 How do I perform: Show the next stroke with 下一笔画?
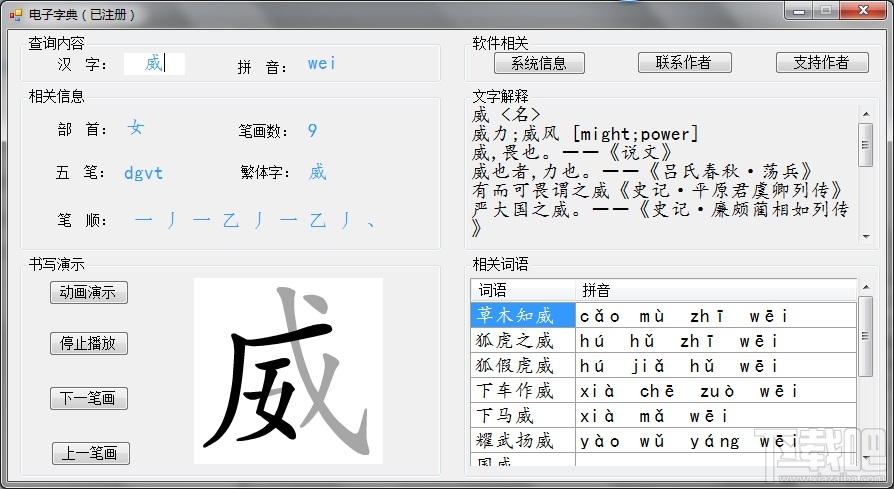[x=88, y=398]
